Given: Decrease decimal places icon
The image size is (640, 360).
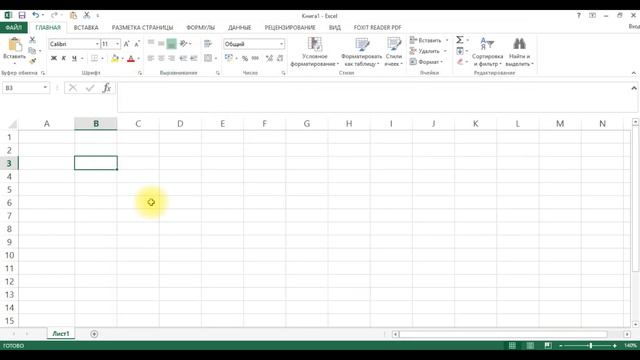Looking at the screenshot, I should click(280, 58).
